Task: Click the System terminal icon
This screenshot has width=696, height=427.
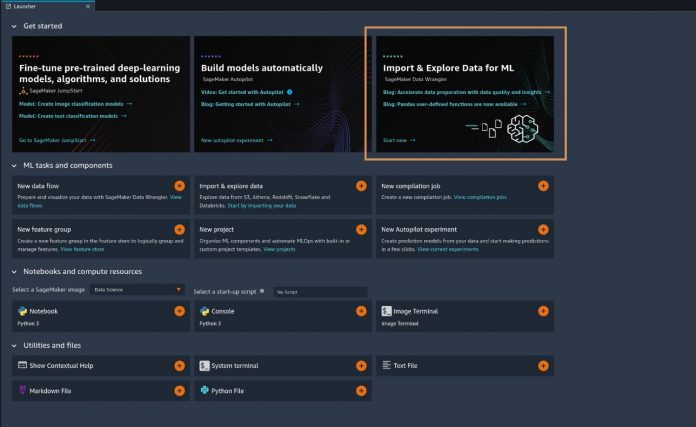Action: [x=204, y=366]
